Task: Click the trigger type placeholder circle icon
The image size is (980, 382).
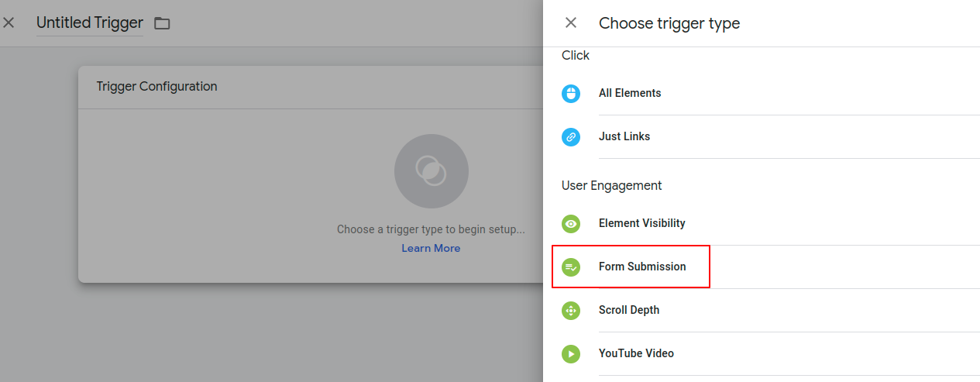Action: tap(431, 171)
